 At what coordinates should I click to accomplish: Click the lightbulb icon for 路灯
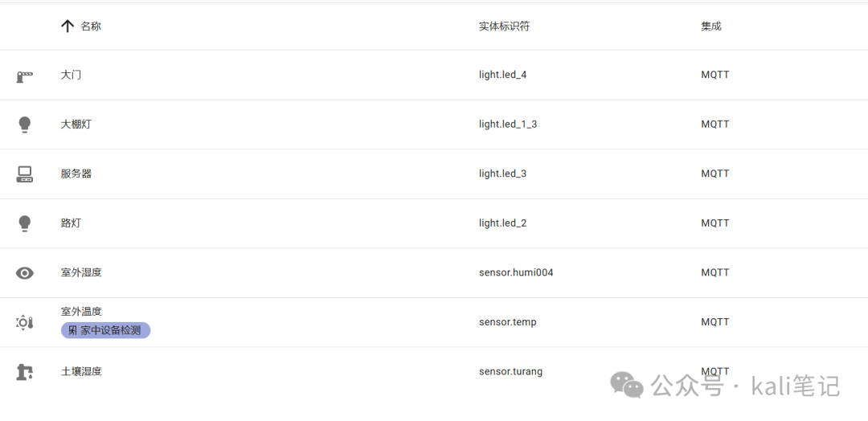click(x=24, y=223)
